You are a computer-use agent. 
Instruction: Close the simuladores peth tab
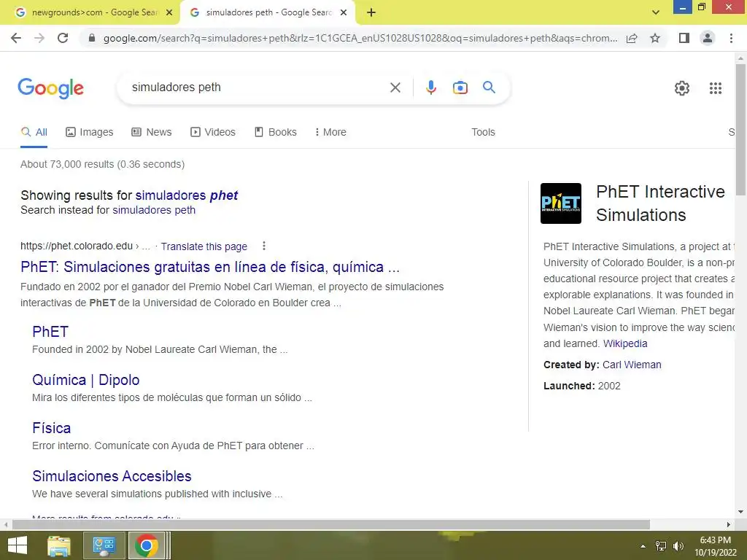coord(344,12)
